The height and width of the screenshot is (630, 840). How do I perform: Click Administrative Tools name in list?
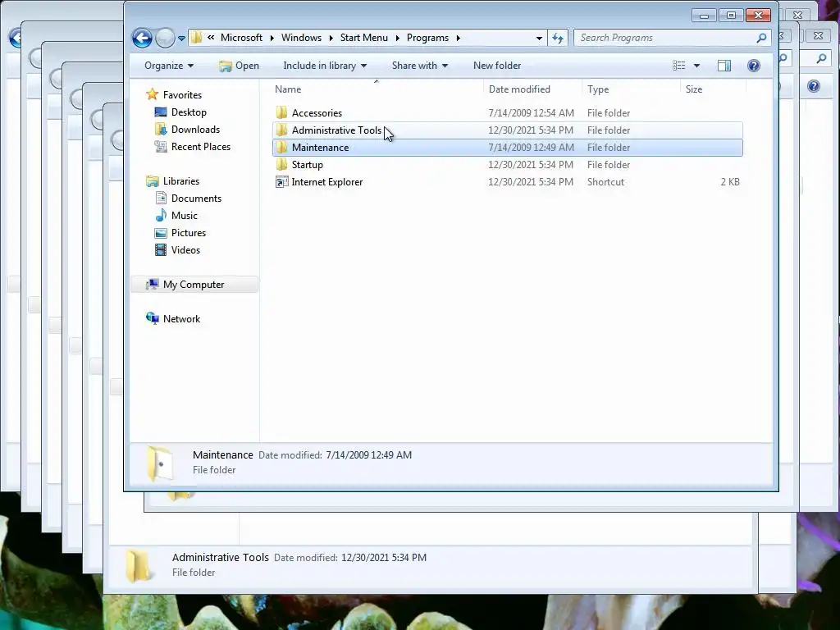(336, 130)
